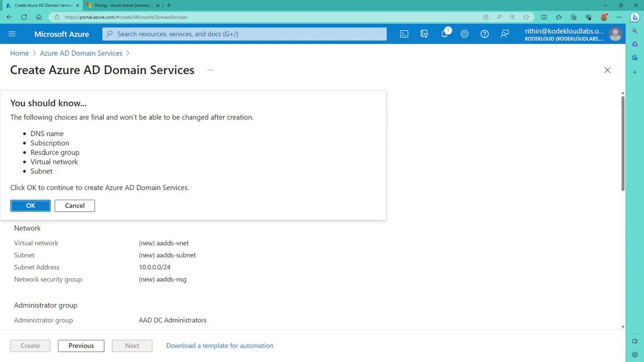Click the browser Home icon
This screenshot has width=644, height=362.
tap(39, 17)
